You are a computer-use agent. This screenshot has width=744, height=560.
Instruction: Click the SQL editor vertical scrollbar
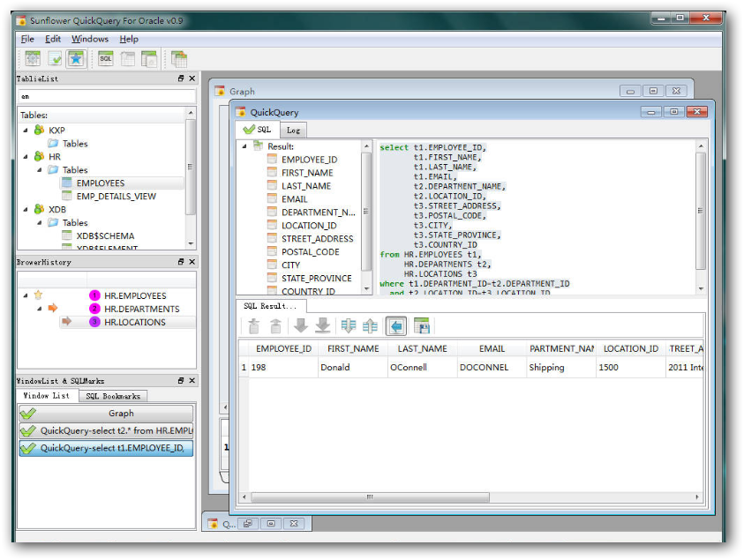(x=701, y=211)
